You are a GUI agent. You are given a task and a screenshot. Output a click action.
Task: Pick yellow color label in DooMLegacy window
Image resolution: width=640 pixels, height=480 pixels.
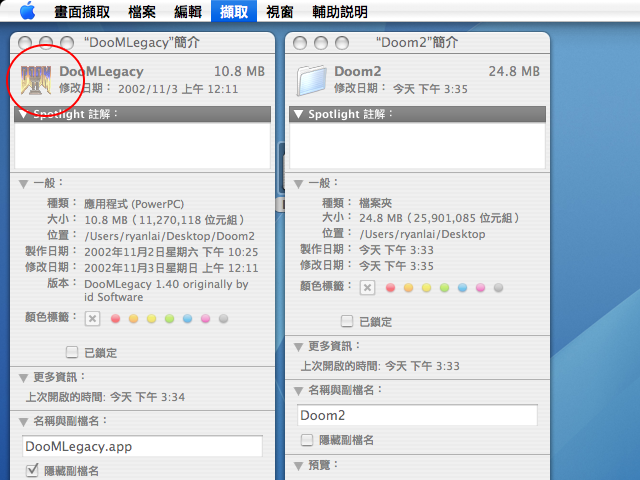[x=151, y=319]
